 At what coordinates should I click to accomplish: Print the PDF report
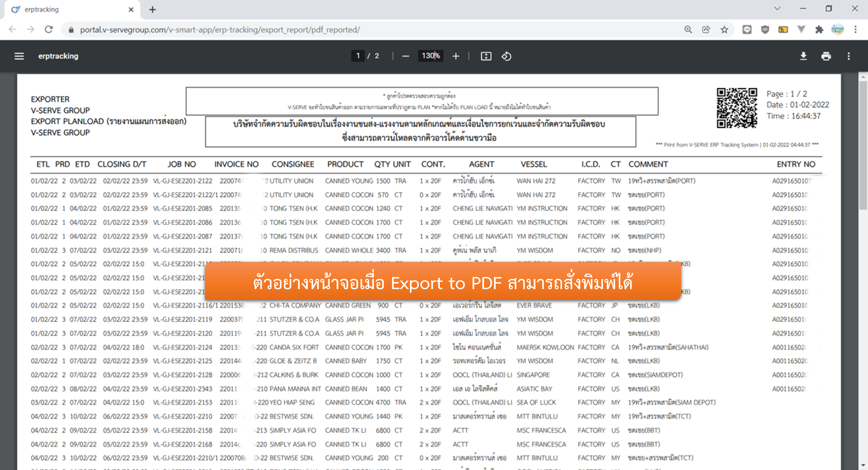(x=826, y=56)
